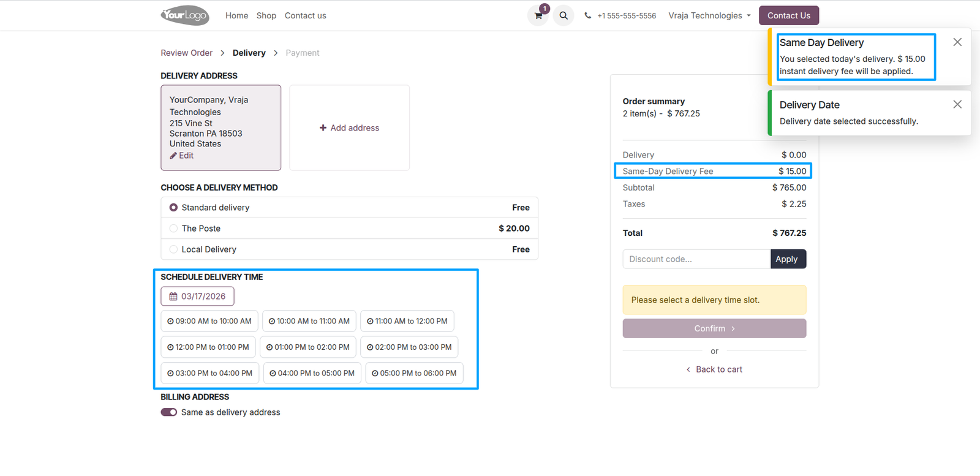The height and width of the screenshot is (476, 980).
Task: Expand the Vraja Technologies account dropdown
Action: pyautogui.click(x=709, y=16)
